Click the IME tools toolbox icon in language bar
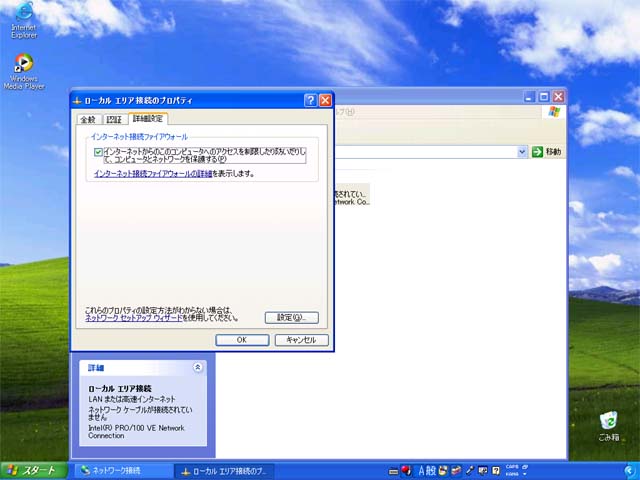Screen dimensions: 640x480 click(456, 471)
